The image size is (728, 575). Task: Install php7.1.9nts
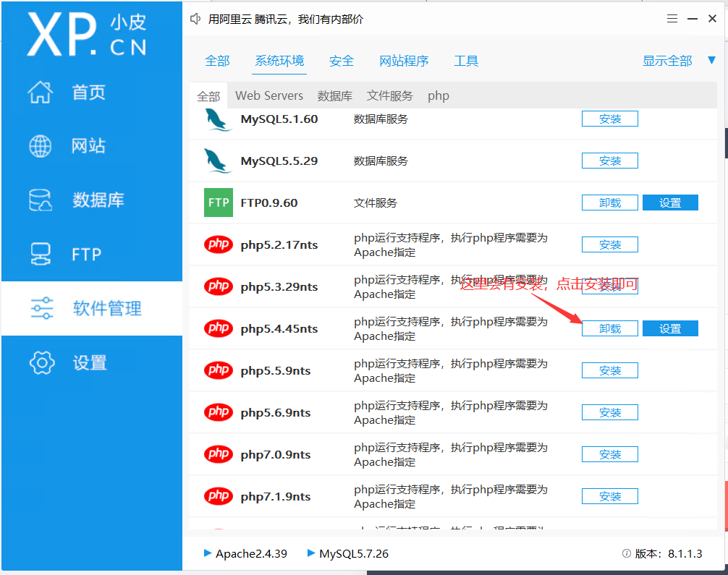click(609, 496)
